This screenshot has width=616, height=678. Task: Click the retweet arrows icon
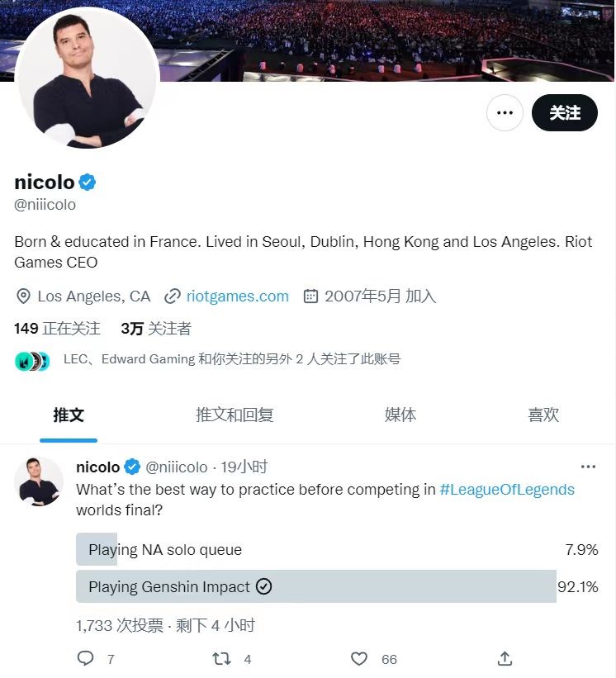[221, 658]
